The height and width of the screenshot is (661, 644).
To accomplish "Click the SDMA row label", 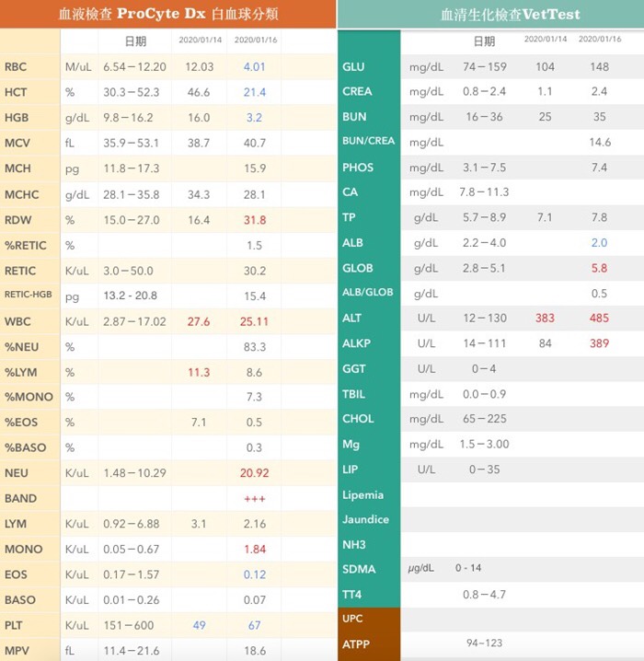I will tap(359, 569).
